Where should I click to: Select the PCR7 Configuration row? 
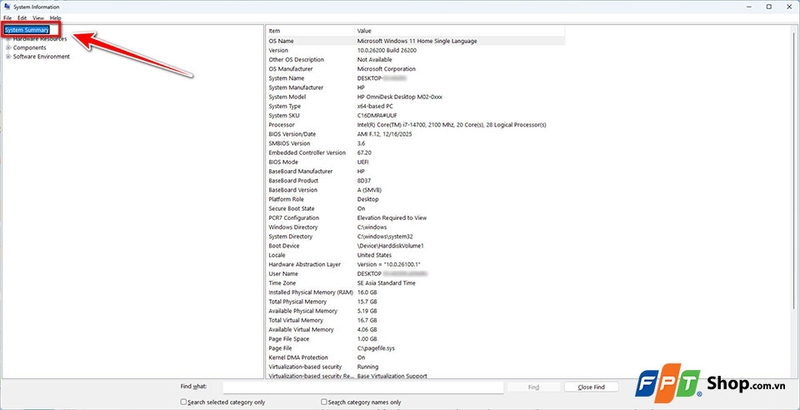coord(415,218)
